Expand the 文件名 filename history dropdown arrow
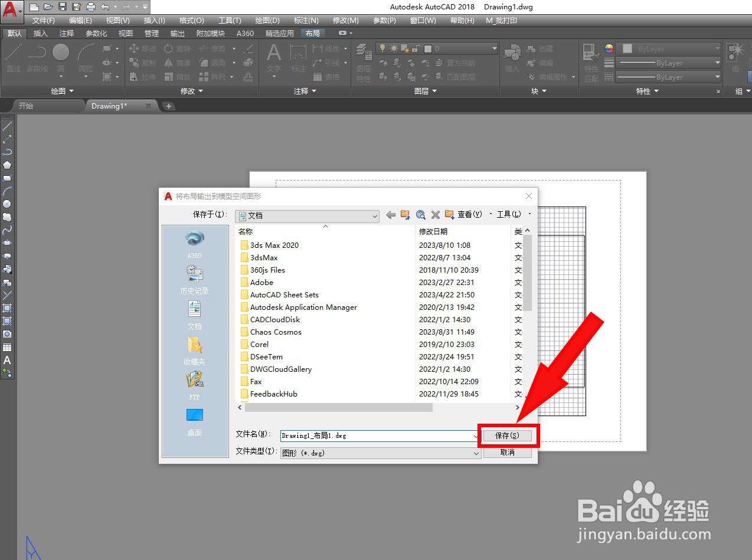Image resolution: width=752 pixels, height=560 pixels. point(476,436)
